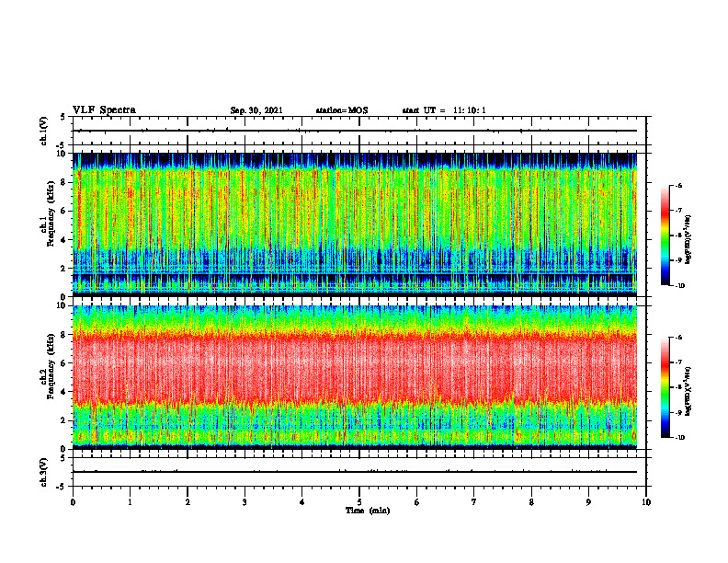Select the date text "Sep. 30, 2021"
The image size is (728, 563).
tap(256, 110)
